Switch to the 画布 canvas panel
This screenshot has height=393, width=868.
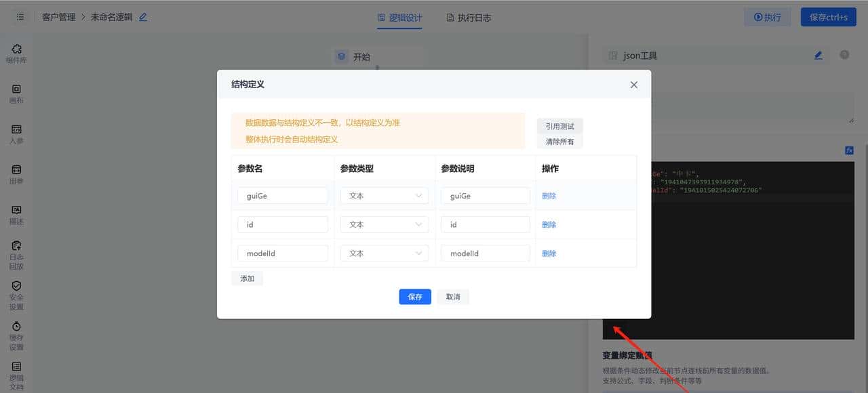(x=16, y=94)
